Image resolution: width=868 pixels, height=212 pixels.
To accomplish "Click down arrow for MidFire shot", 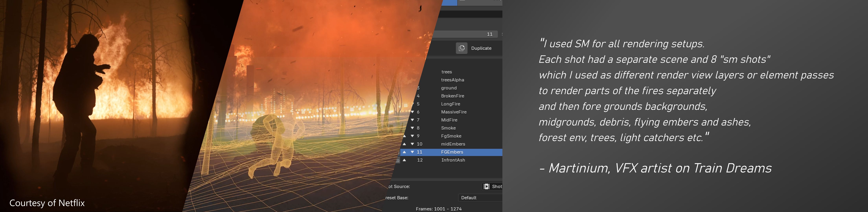I will point(412,120).
